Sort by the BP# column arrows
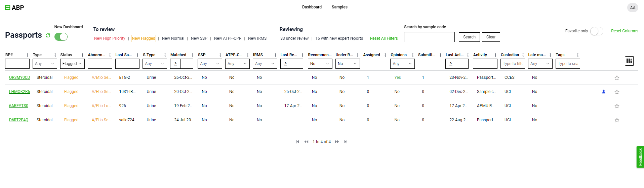This screenshot has width=644, height=188. [28, 55]
